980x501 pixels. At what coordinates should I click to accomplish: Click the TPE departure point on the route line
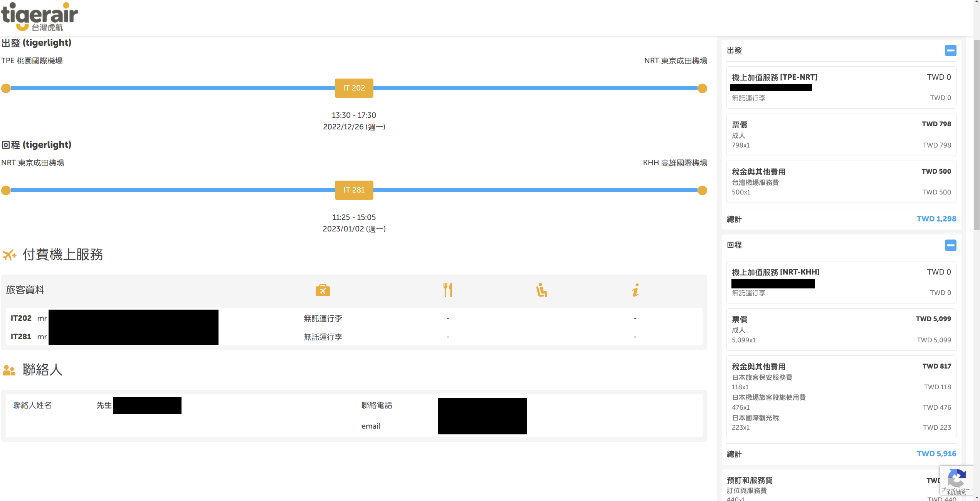(6, 88)
